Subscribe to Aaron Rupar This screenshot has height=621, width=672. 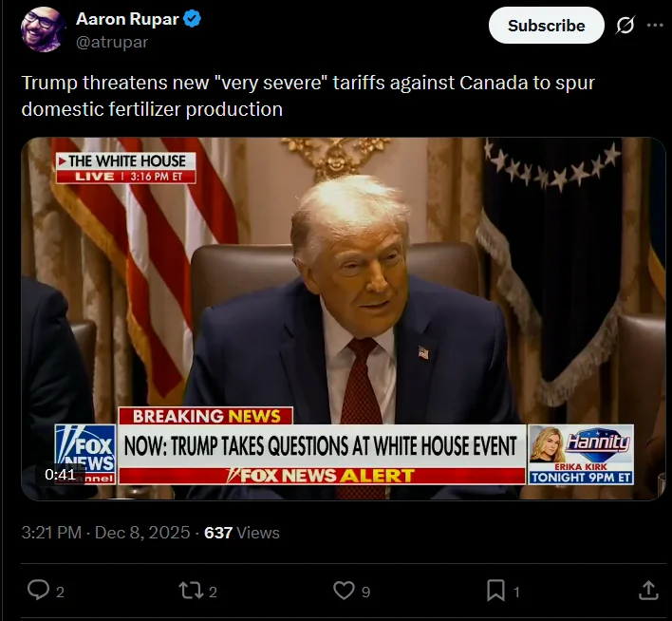point(546,26)
